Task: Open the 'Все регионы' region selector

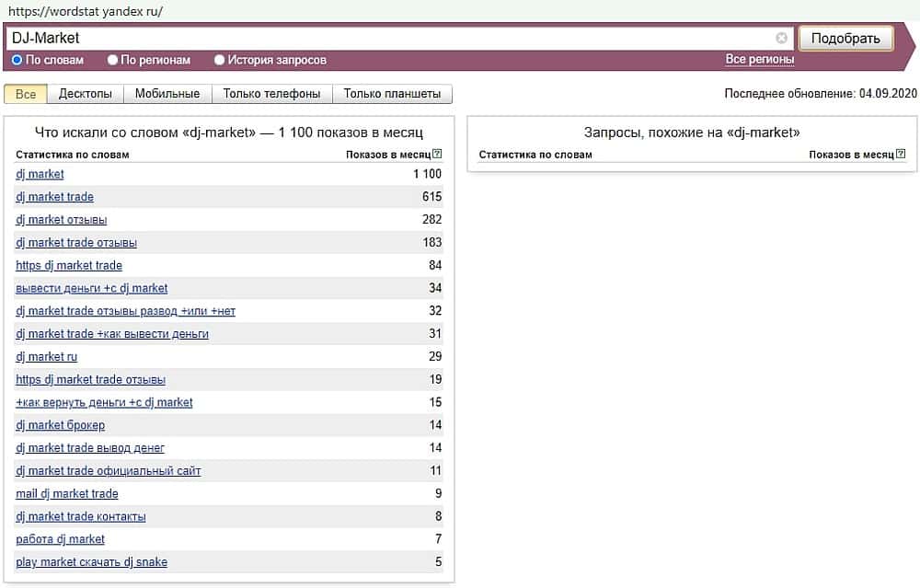Action: [x=760, y=59]
